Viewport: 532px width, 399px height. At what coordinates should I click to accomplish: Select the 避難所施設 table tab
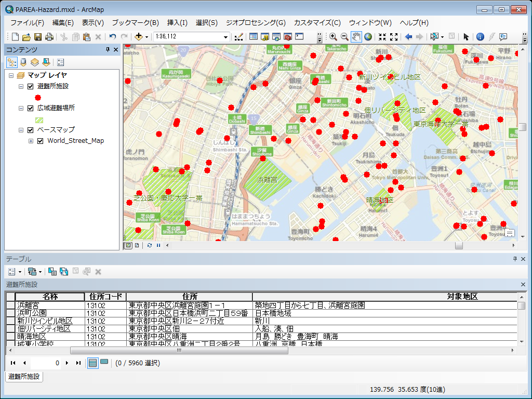tap(24, 376)
